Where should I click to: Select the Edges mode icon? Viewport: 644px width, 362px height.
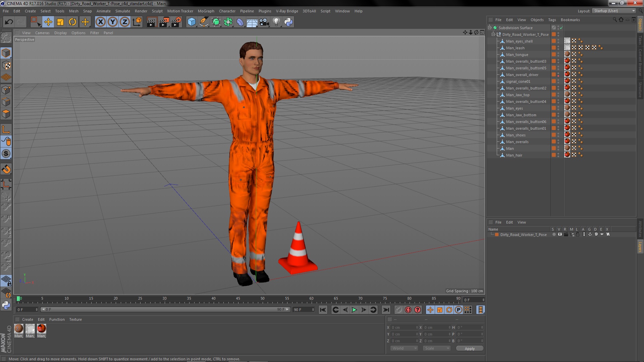tap(6, 102)
